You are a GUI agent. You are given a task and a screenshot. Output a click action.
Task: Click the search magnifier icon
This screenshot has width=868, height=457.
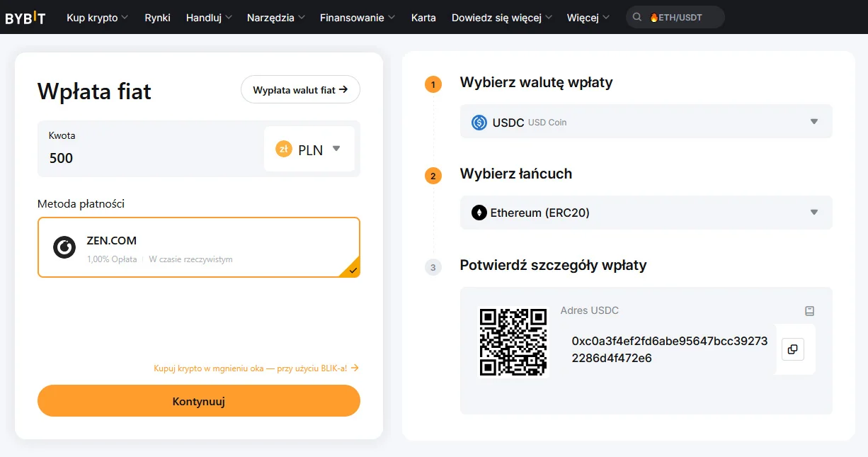click(x=637, y=17)
